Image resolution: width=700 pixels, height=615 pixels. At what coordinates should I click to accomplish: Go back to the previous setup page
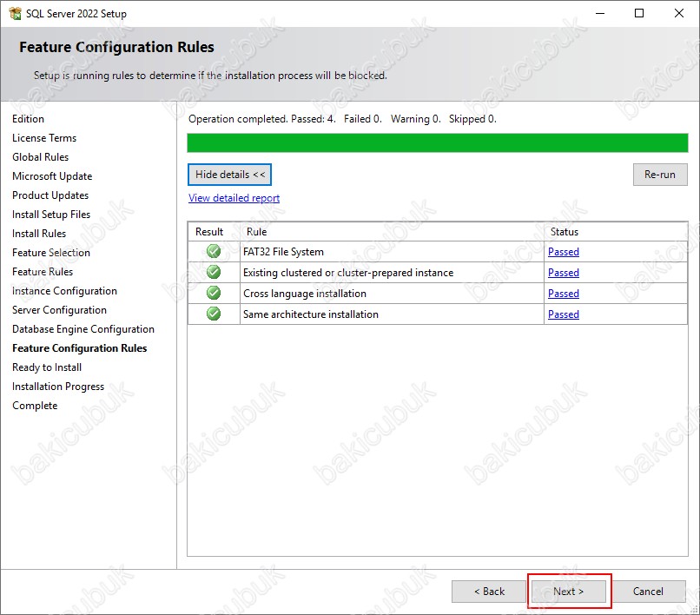pyautogui.click(x=489, y=592)
